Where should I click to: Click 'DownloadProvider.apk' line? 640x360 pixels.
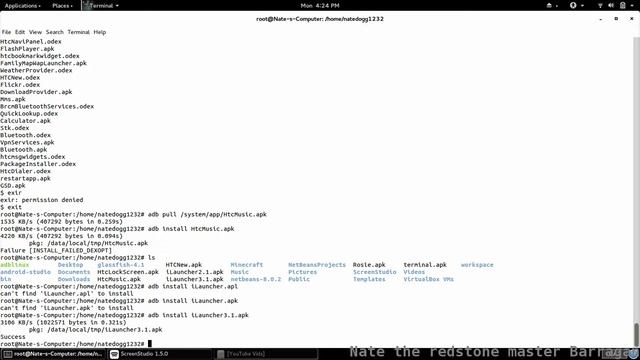pyautogui.click(x=36, y=92)
